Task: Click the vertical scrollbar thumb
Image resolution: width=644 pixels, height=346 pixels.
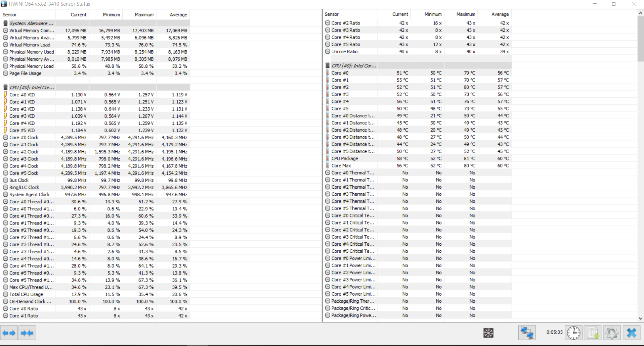Action: 641,39
